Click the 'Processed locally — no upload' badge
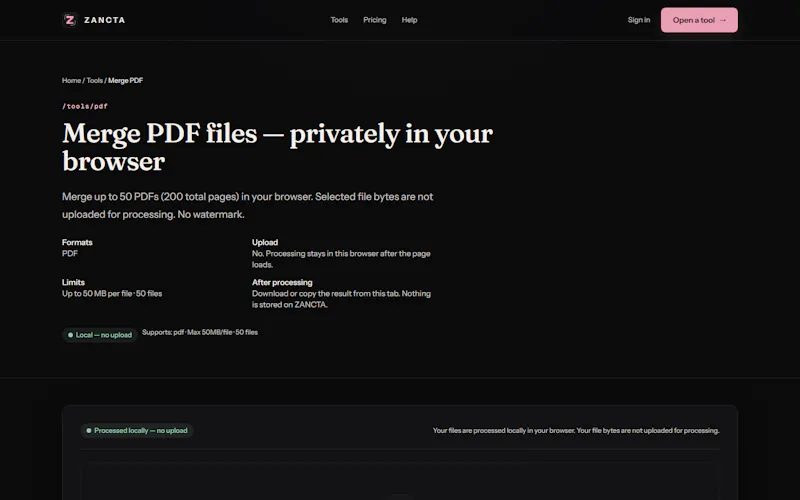Image resolution: width=800 pixels, height=500 pixels. (x=137, y=431)
